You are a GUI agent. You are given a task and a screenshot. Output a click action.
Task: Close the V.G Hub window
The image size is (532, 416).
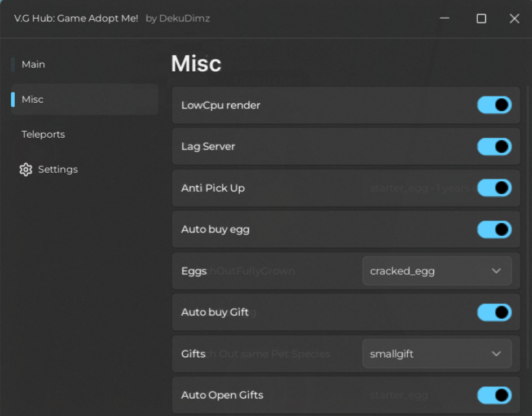point(515,18)
